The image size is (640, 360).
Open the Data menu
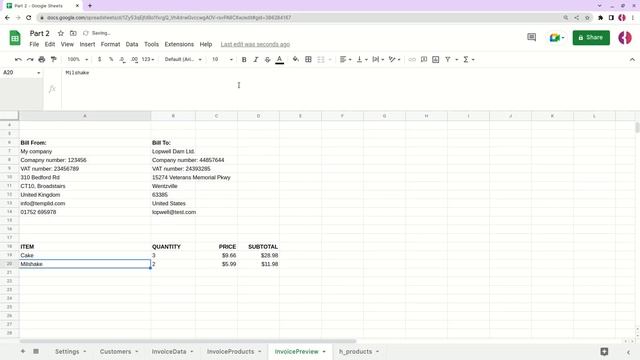coord(132,44)
